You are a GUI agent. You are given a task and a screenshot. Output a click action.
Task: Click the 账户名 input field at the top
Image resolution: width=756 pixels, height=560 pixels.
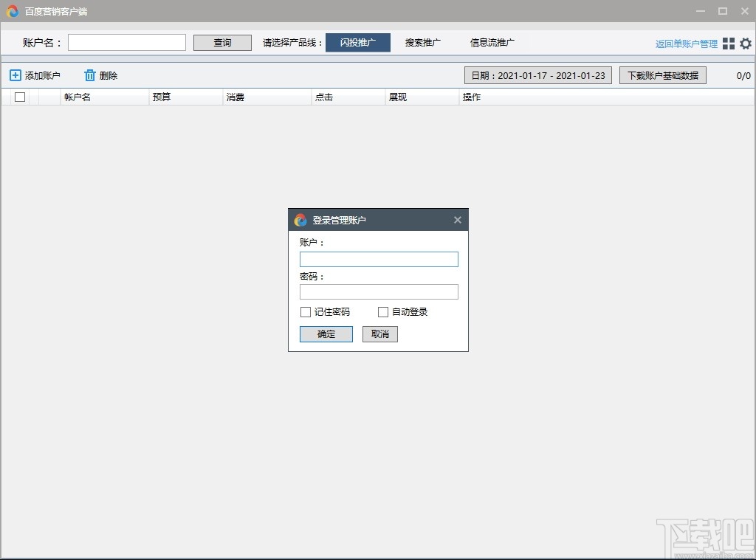point(126,42)
